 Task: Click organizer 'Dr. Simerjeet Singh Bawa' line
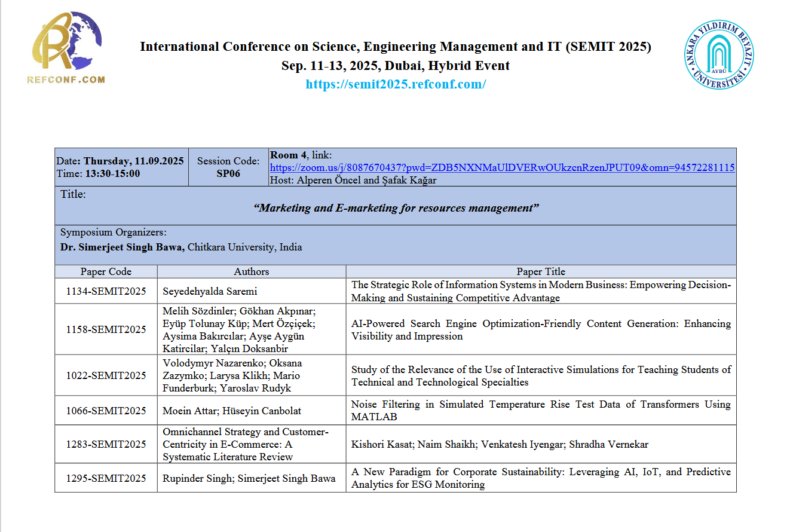coord(181,247)
